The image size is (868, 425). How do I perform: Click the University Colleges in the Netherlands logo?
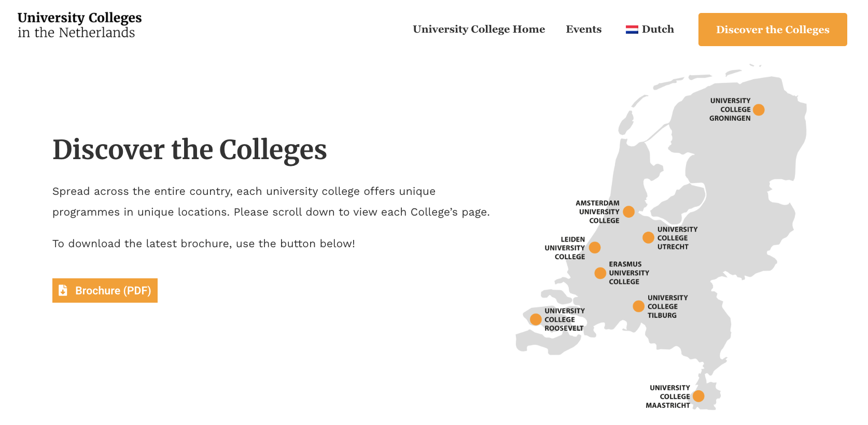click(x=79, y=25)
